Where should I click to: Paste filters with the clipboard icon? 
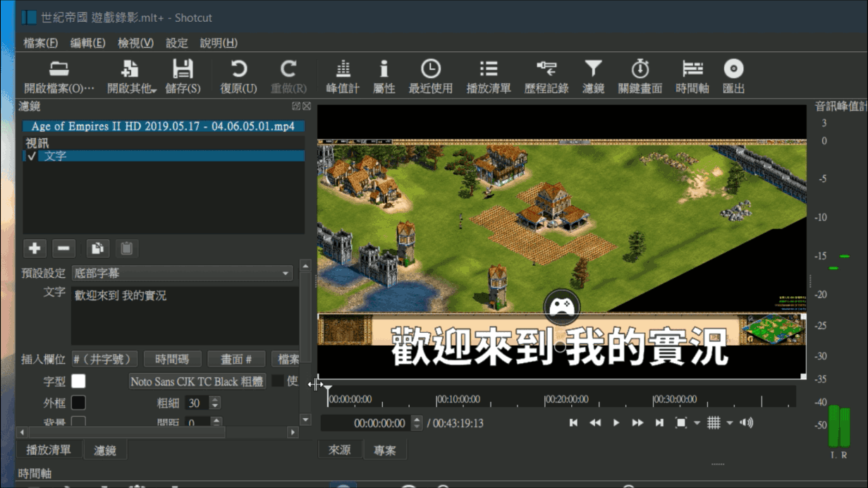[x=126, y=248]
